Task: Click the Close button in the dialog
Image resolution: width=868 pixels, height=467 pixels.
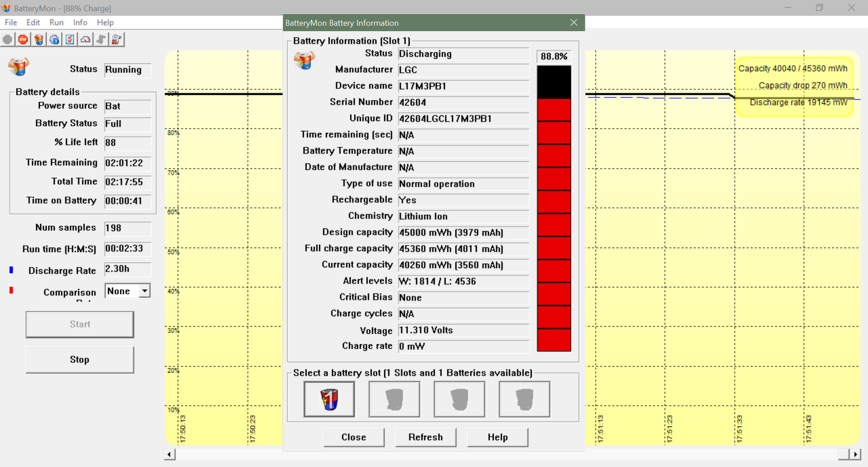Action: [x=354, y=437]
